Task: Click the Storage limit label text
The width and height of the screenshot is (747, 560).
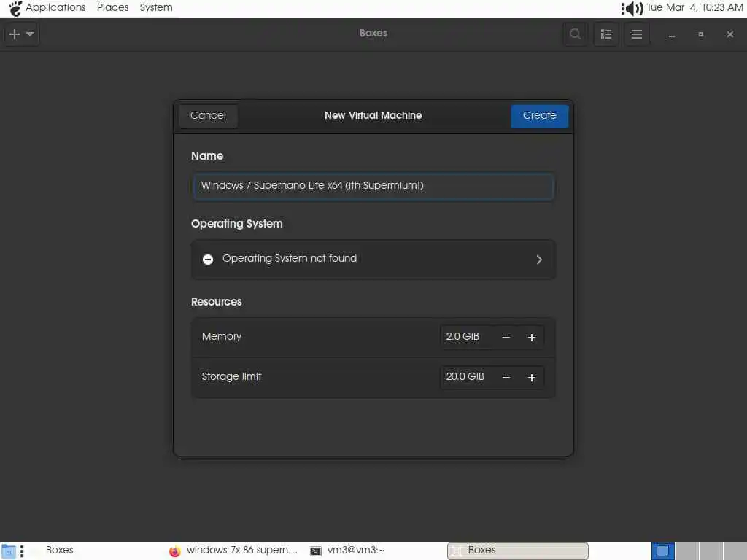Action: coord(231,377)
